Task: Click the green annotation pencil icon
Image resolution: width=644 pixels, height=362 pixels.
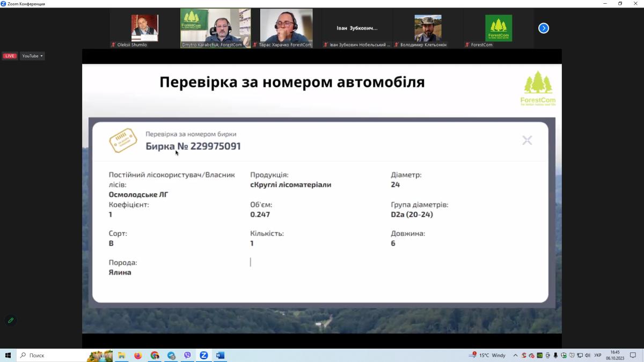Action: 10,321
